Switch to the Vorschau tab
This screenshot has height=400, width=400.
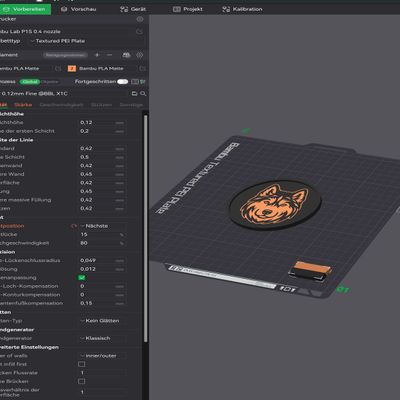tap(79, 9)
